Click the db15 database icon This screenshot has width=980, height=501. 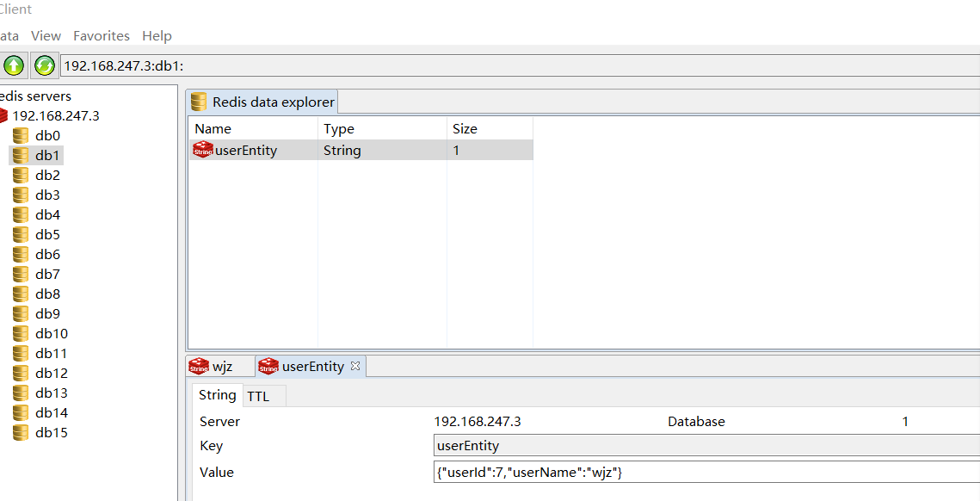pyautogui.click(x=21, y=432)
